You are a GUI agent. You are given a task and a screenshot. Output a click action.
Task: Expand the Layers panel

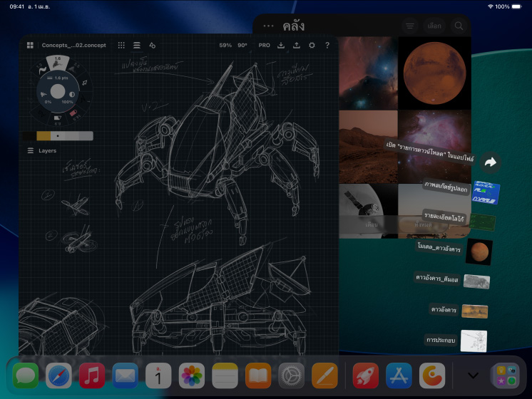(42, 151)
